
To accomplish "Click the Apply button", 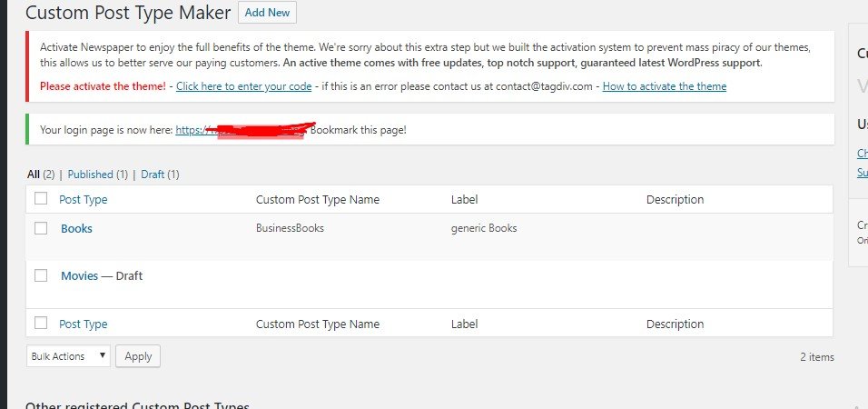I will click(138, 356).
